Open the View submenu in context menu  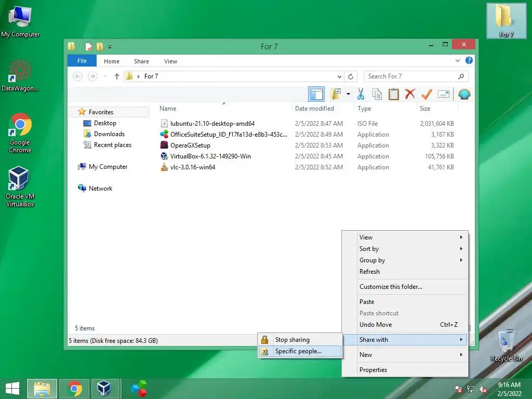[405, 237]
